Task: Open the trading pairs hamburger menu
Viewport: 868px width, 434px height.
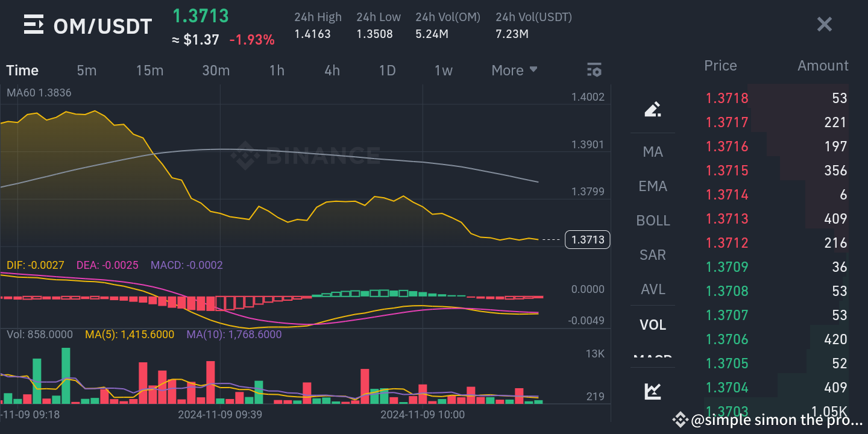Action: tap(33, 24)
